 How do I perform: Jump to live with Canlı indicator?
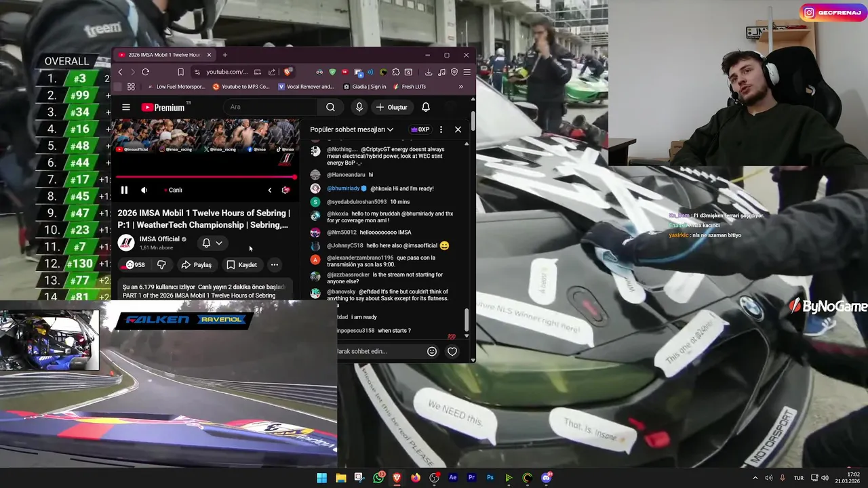[173, 190]
